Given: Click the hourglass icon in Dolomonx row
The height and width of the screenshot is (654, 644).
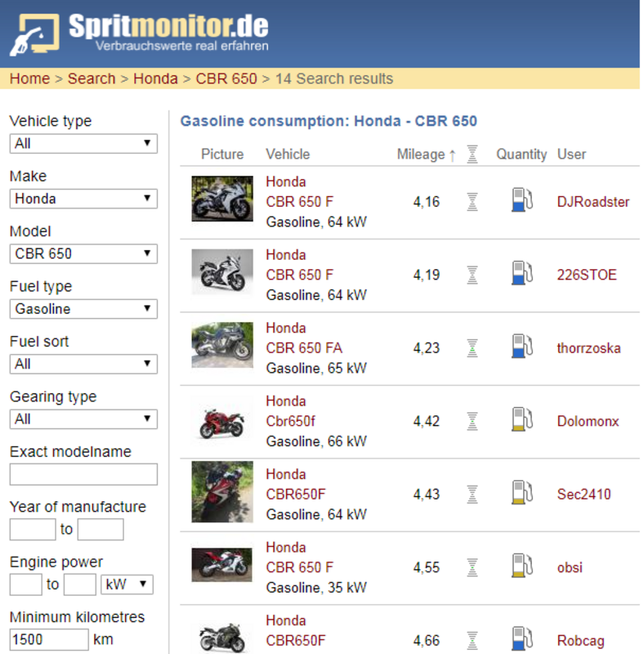Looking at the screenshot, I should click(472, 421).
